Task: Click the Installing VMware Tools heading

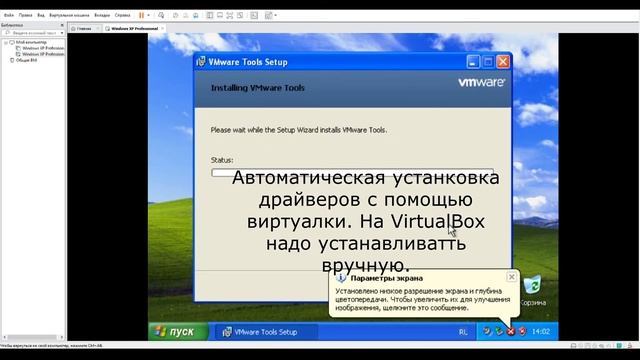Action: (x=258, y=88)
